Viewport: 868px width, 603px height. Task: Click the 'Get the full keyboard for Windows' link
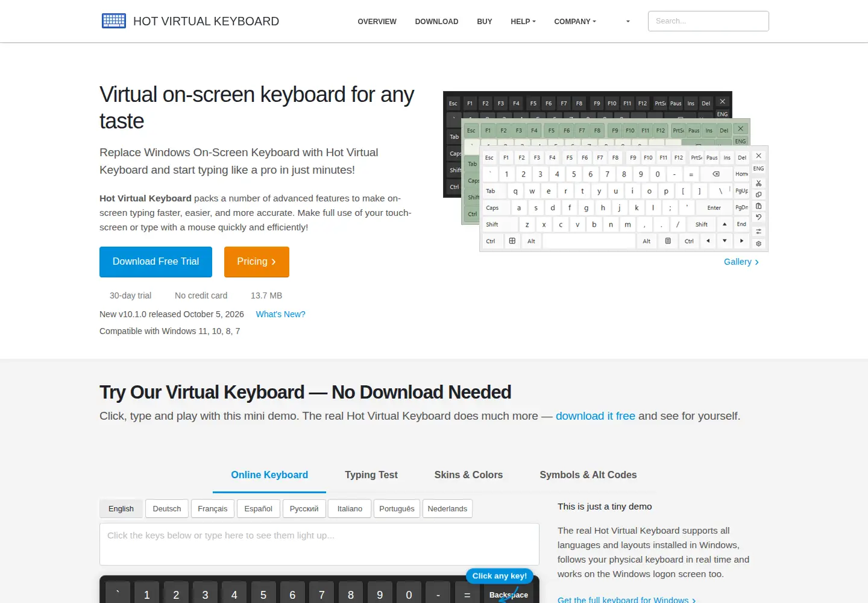627,599
